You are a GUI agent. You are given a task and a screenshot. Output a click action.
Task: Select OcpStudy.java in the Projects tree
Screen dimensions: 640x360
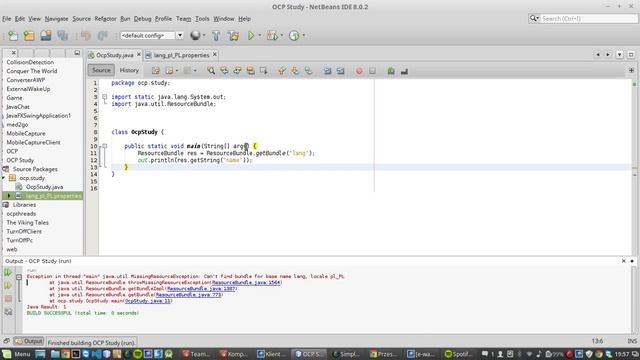(x=44, y=187)
